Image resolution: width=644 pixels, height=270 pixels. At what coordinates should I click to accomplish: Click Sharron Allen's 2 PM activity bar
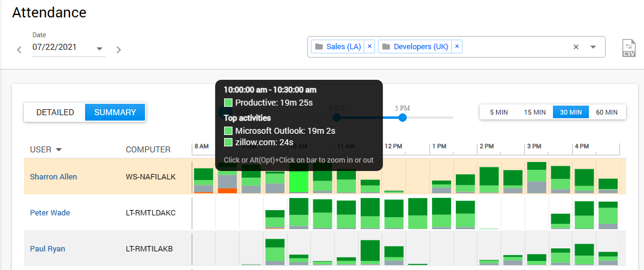[x=489, y=180]
